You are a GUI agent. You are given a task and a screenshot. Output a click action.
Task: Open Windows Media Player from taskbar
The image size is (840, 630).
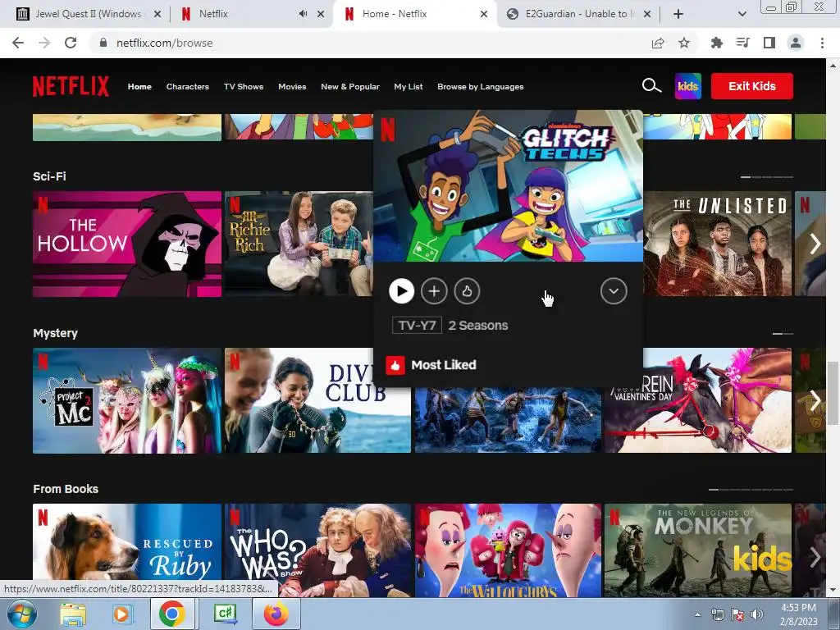(x=121, y=614)
